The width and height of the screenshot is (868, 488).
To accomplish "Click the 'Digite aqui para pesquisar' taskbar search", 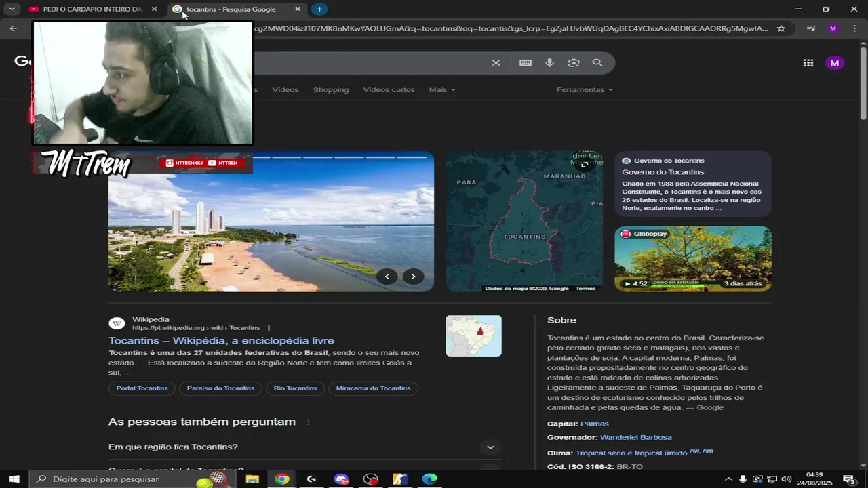I will [x=132, y=479].
